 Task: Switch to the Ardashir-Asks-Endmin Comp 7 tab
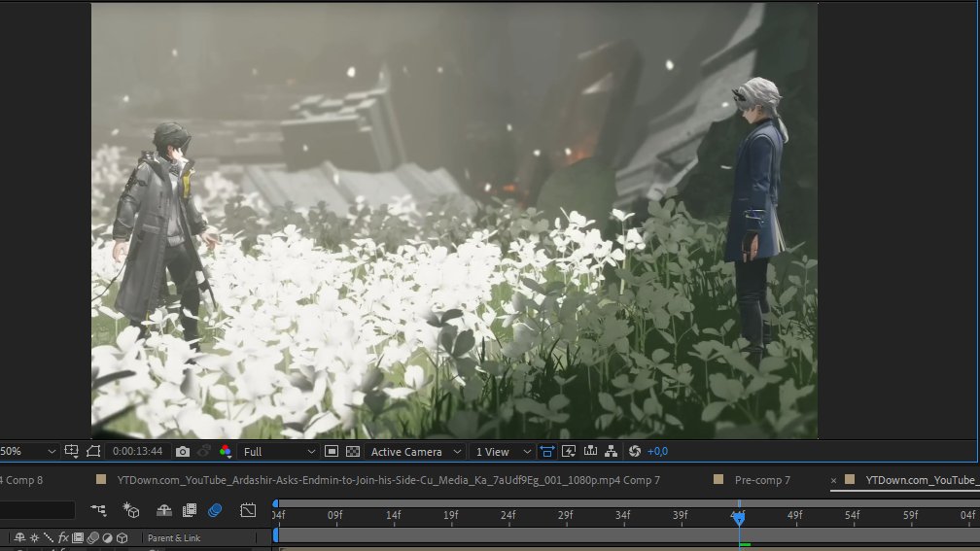388,480
